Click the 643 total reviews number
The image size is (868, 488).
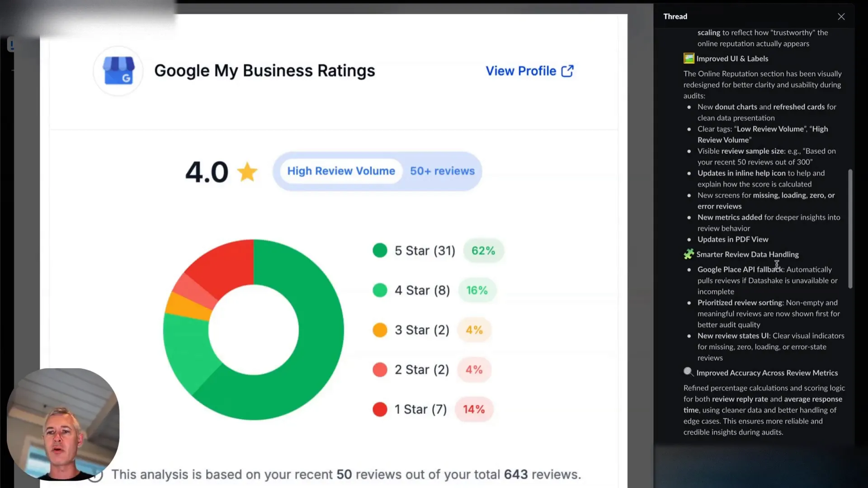(516, 474)
